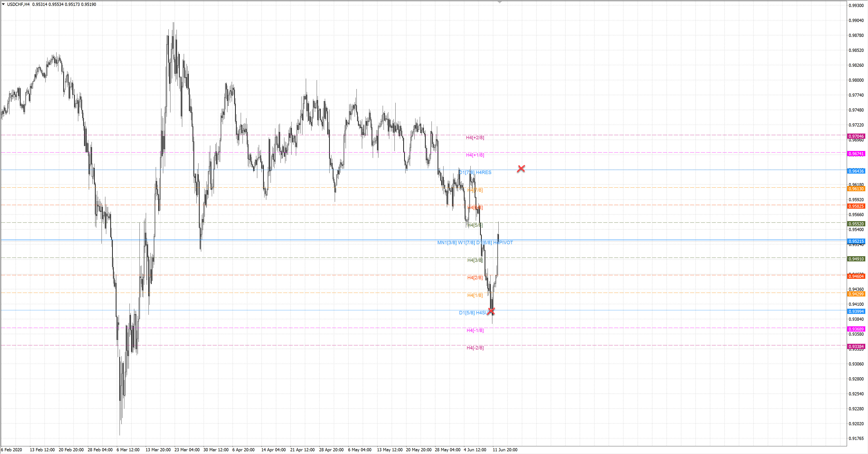Click the H4[-2/8] level label
Image resolution: width=868 pixels, height=454 pixels.
[475, 348]
